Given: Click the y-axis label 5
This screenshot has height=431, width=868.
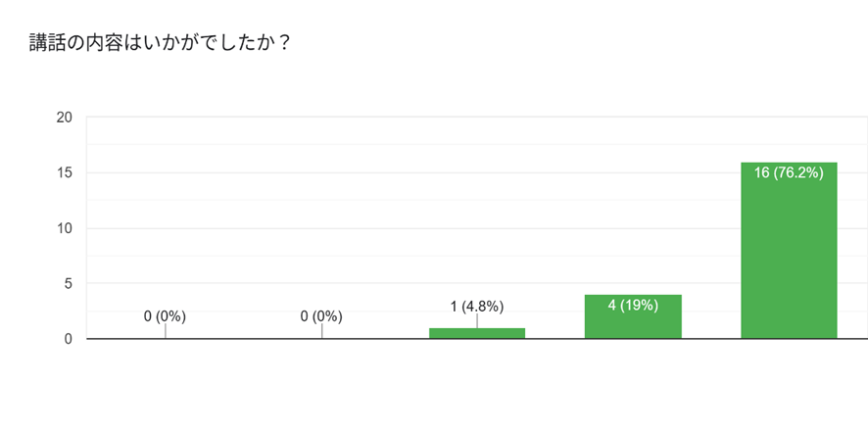Looking at the screenshot, I should point(70,283).
